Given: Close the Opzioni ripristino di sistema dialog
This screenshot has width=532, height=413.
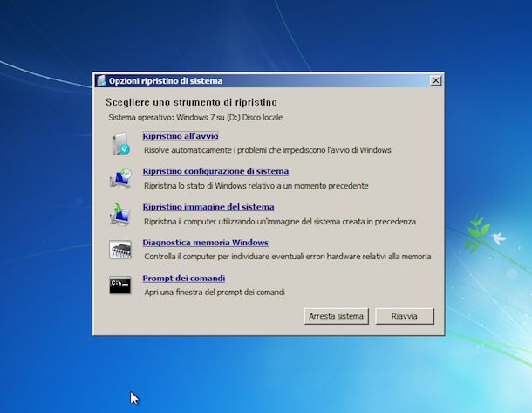Looking at the screenshot, I should (436, 80).
